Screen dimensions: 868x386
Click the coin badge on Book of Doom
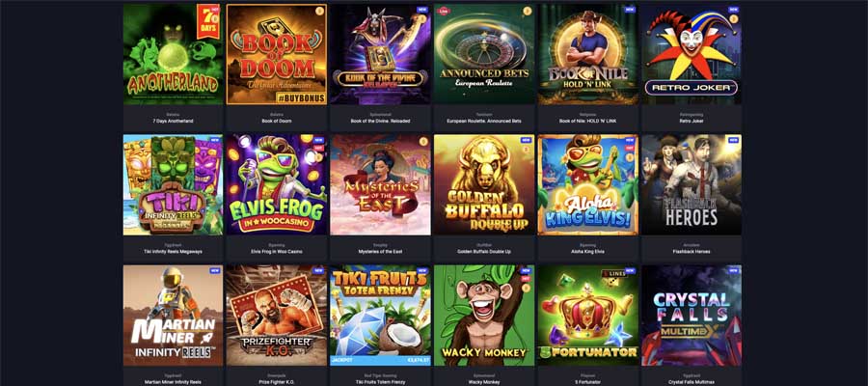[x=319, y=11]
